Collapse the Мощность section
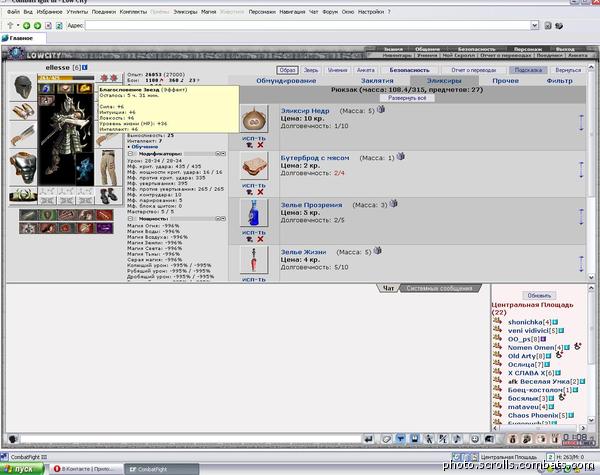 (x=130, y=219)
